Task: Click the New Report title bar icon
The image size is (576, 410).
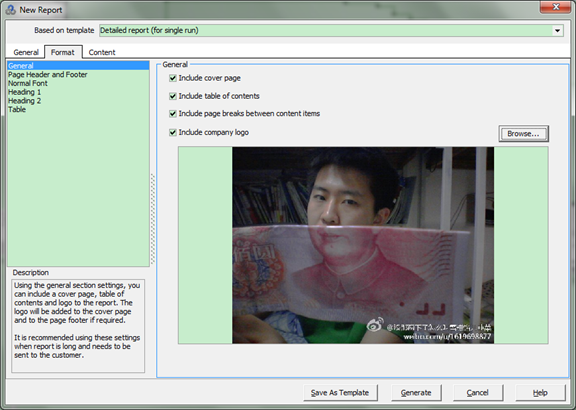Action: click(x=11, y=10)
